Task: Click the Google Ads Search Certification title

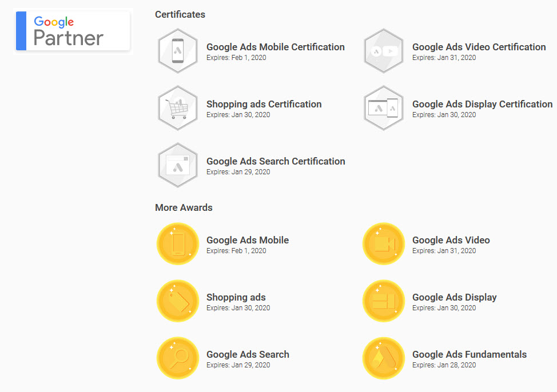Action: pos(276,161)
